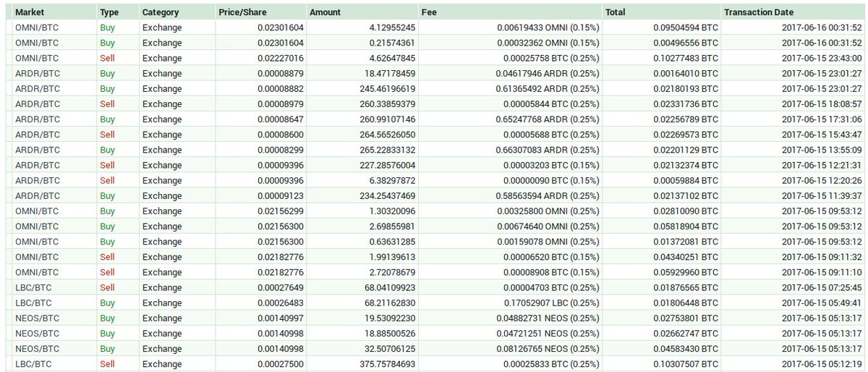Select fee 0.00674640 OMNI (0.25%)

(548, 226)
